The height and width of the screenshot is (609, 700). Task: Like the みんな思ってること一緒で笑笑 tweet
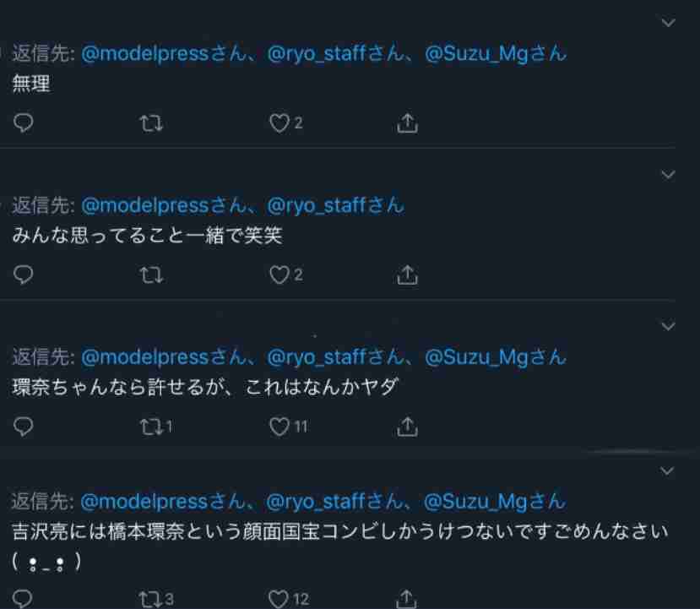(279, 275)
